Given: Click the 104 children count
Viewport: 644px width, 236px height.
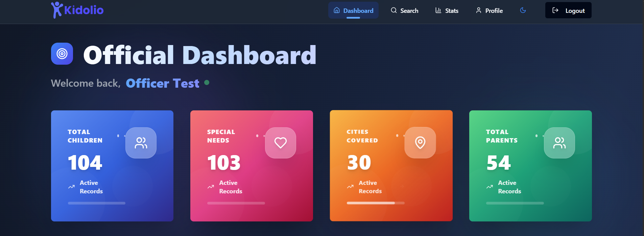Looking at the screenshot, I should coord(85,163).
